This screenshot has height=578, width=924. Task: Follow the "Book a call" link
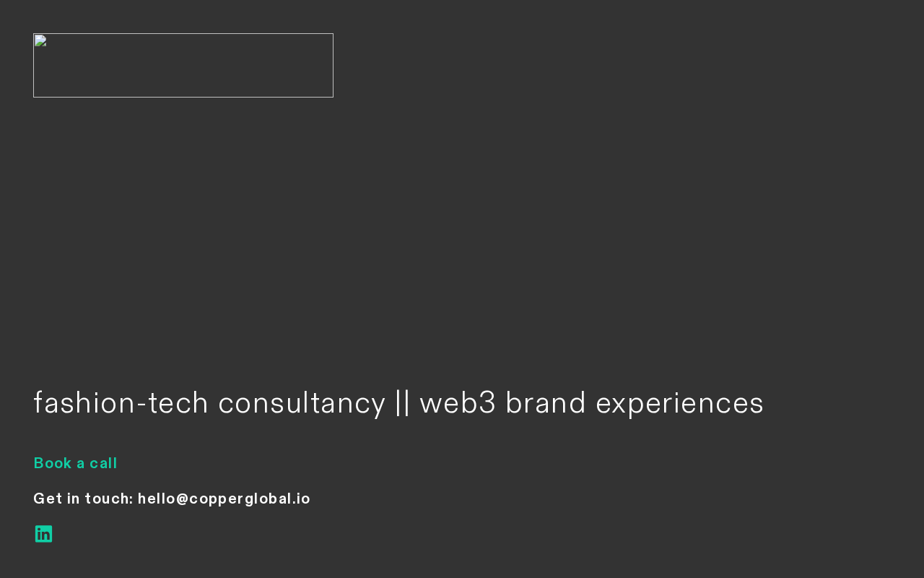point(75,464)
